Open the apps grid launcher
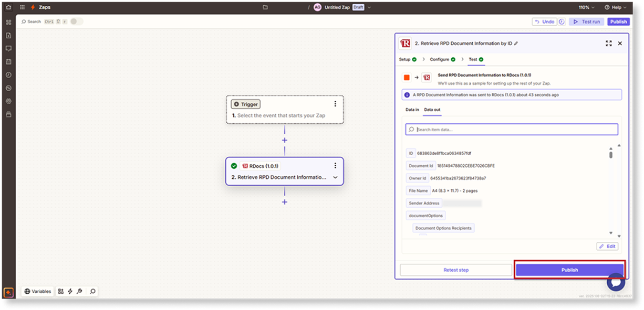This screenshot has height=310, width=644. coord(22,7)
